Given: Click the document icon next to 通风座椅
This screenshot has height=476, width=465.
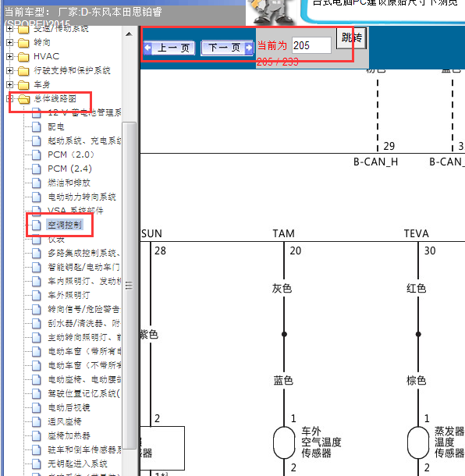Looking at the screenshot, I should coord(37,421).
